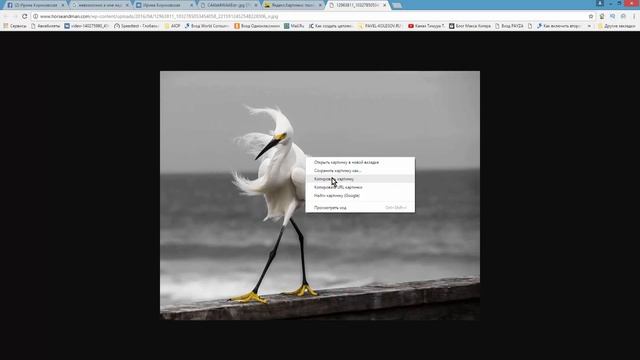Switch to the 'CANARHAN' jpg tab
The width and height of the screenshot is (640, 360).
click(x=229, y=5)
